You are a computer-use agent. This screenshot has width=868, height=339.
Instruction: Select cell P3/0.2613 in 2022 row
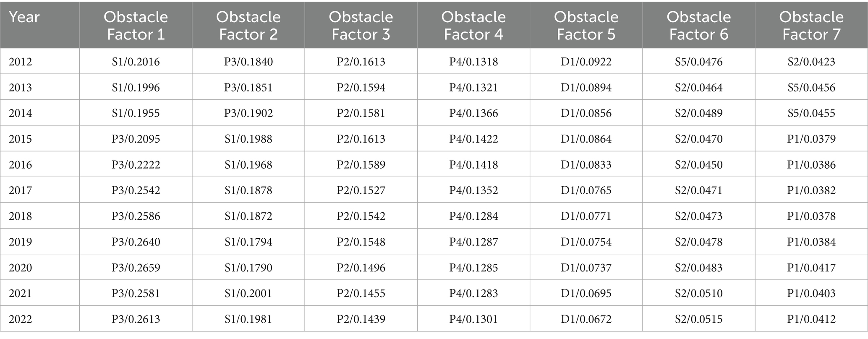click(x=136, y=319)
